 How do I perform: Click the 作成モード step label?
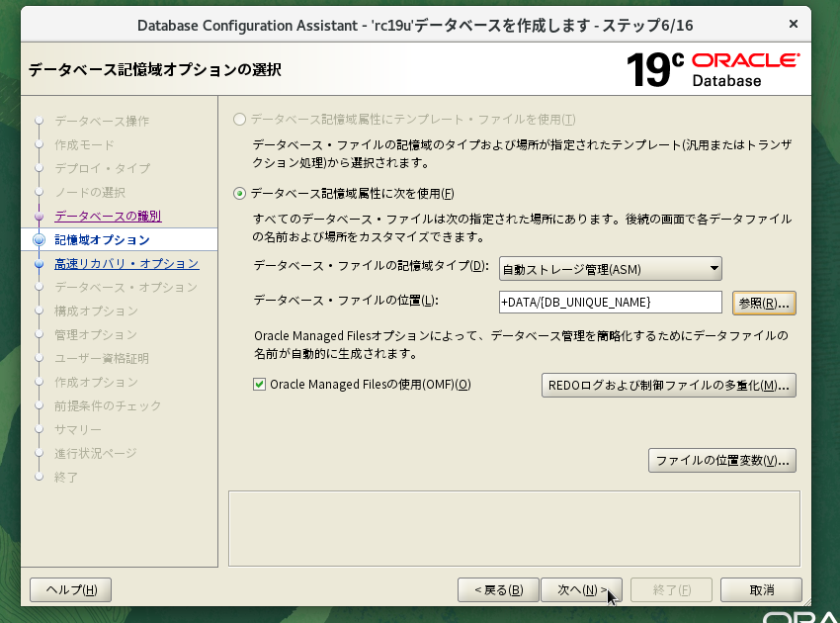84,144
